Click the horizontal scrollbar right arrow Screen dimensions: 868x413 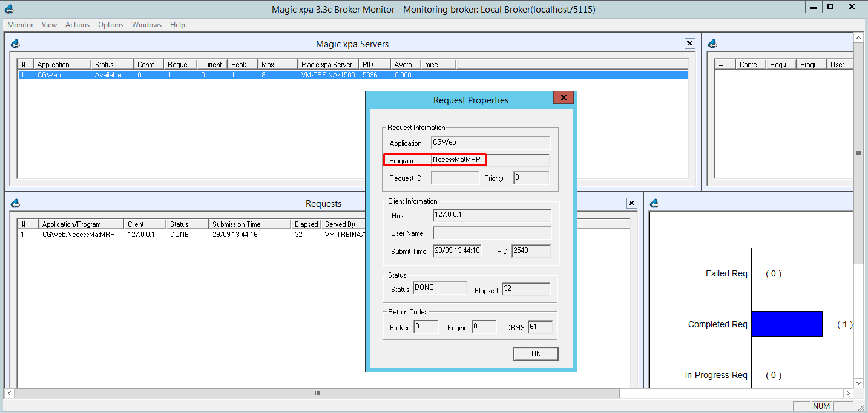click(848, 393)
